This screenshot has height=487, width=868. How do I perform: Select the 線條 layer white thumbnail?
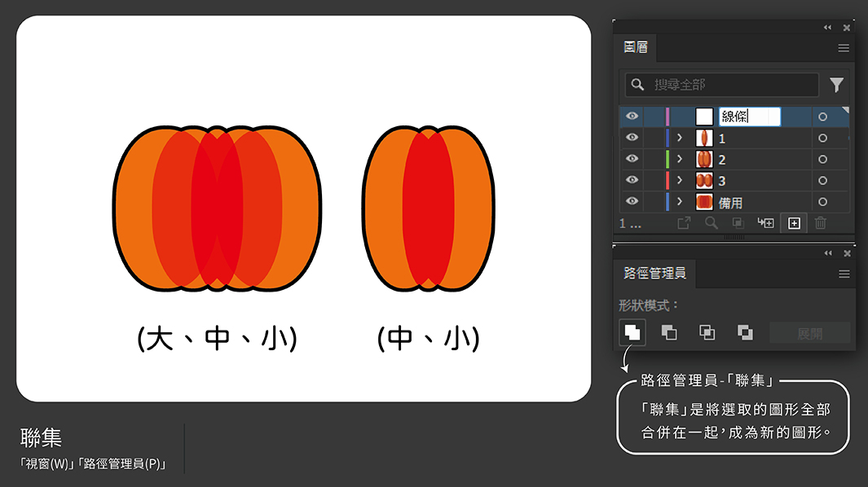pyautogui.click(x=704, y=116)
